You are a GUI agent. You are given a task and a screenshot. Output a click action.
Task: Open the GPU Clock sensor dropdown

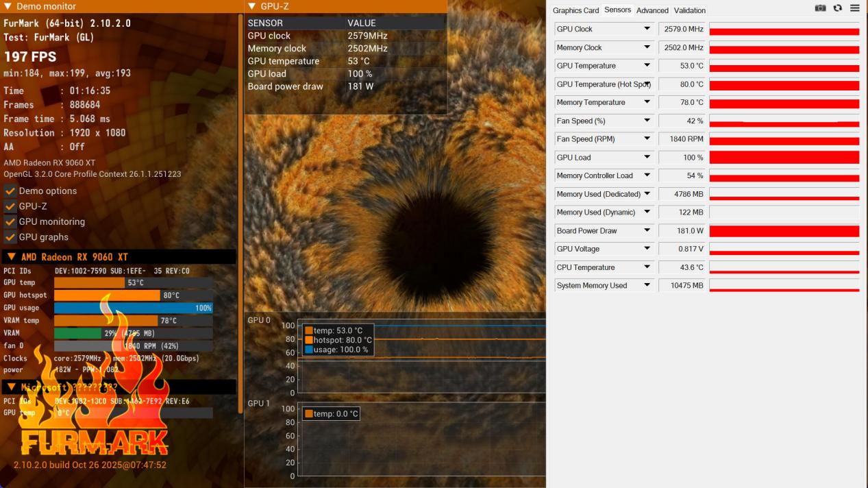click(647, 29)
